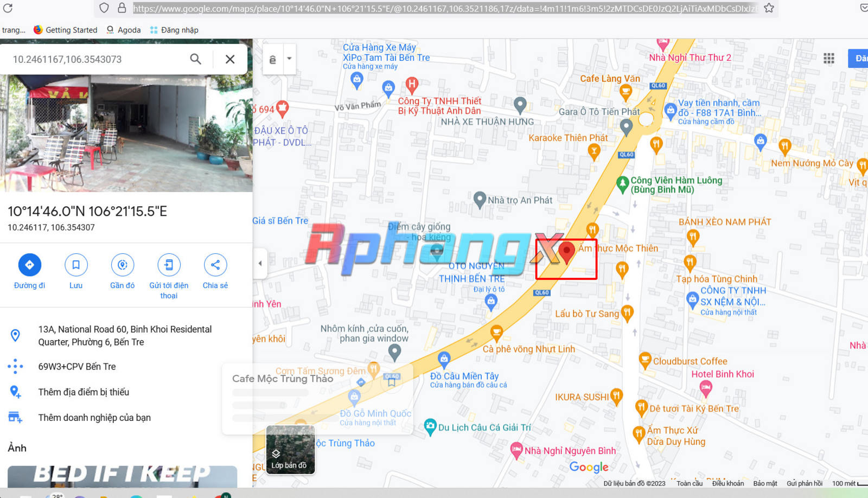Open the Lẩu bò Tư Sang restaurant marker
This screenshot has width=868, height=498.
tap(628, 313)
